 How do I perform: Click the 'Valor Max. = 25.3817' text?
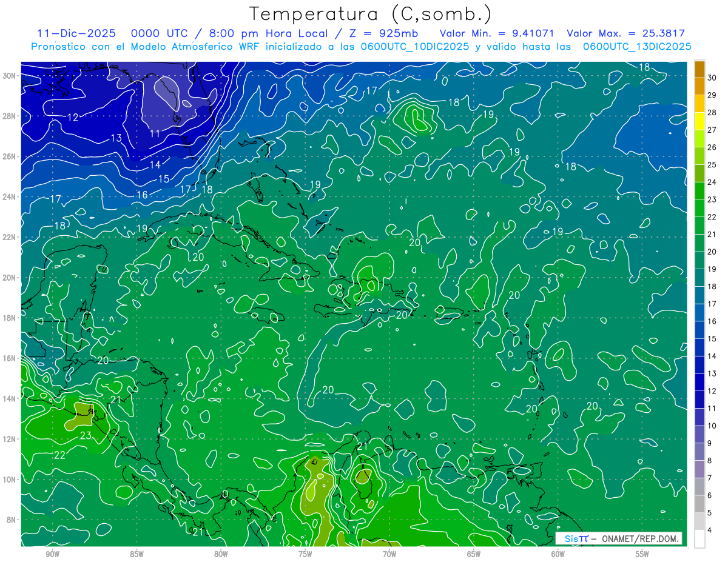[x=625, y=33]
